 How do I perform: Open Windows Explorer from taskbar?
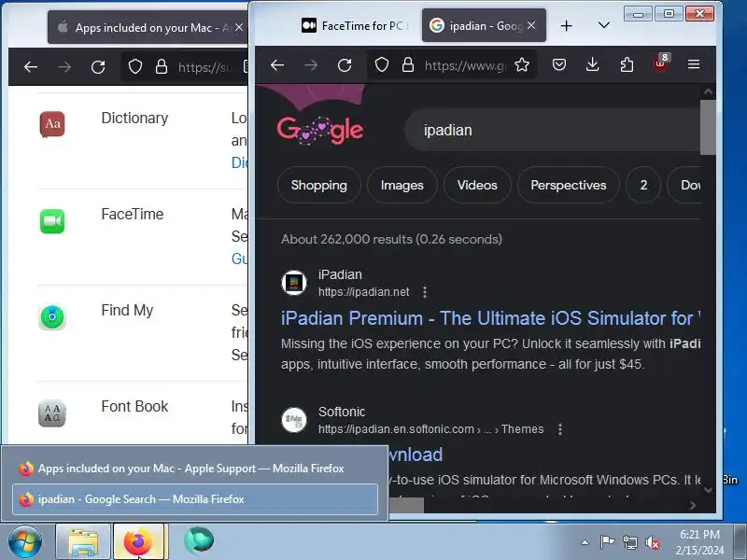coord(83,542)
